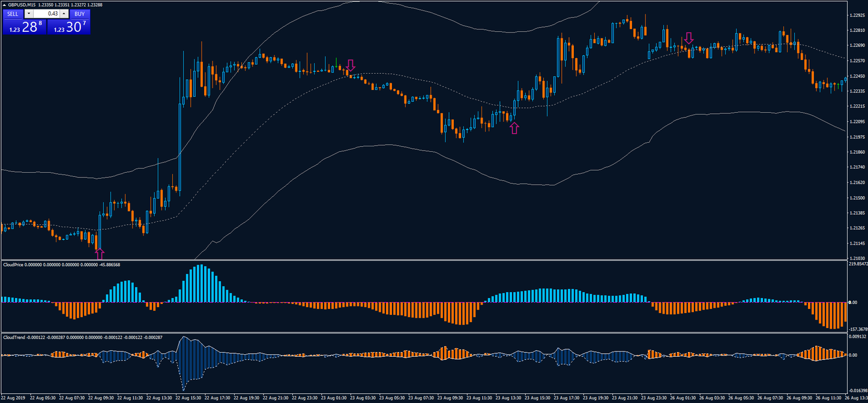Select the magenta down arrow near 23 Aug 01:30
Viewport: 868px width, 403px height.
click(x=351, y=65)
